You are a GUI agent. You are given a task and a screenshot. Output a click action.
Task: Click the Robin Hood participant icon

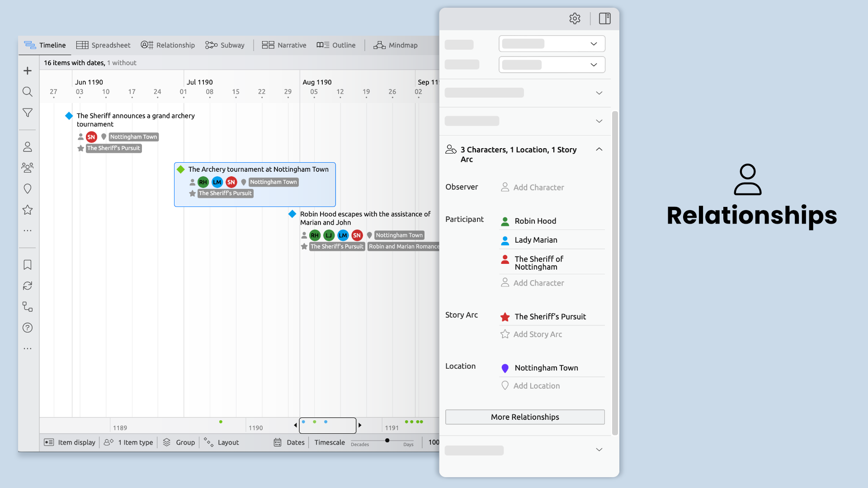tap(505, 221)
